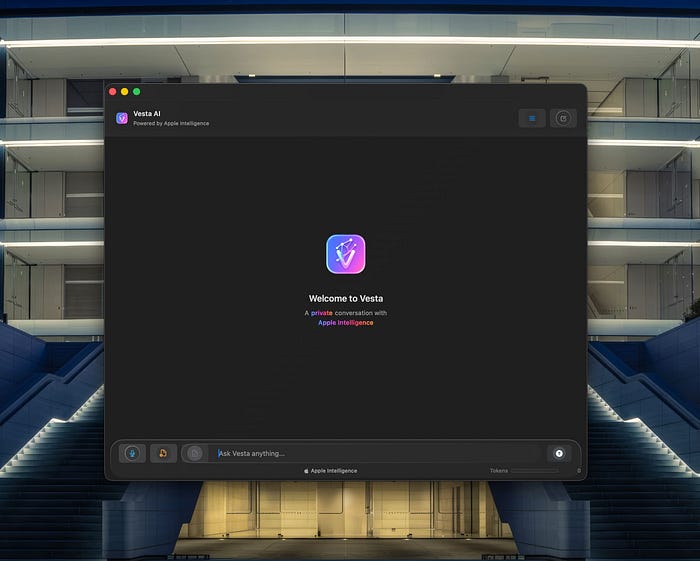This screenshot has height=561, width=700.
Task: Click the new conversation compose icon in header
Action: [x=563, y=118]
